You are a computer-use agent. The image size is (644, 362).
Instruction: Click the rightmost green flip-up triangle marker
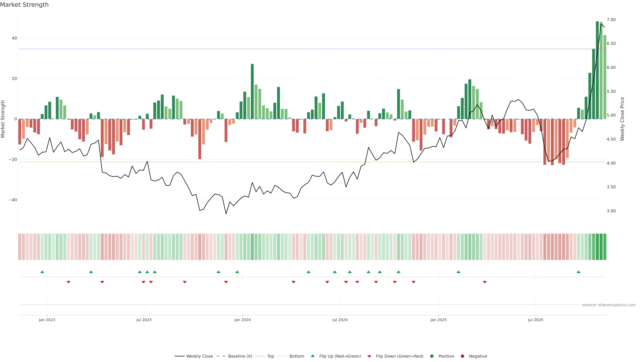coord(578,272)
